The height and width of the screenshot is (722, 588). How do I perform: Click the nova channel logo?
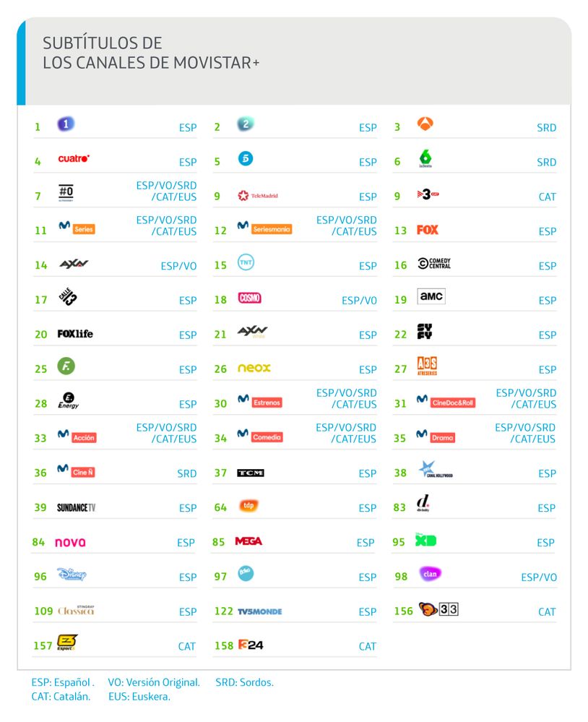[x=70, y=542]
